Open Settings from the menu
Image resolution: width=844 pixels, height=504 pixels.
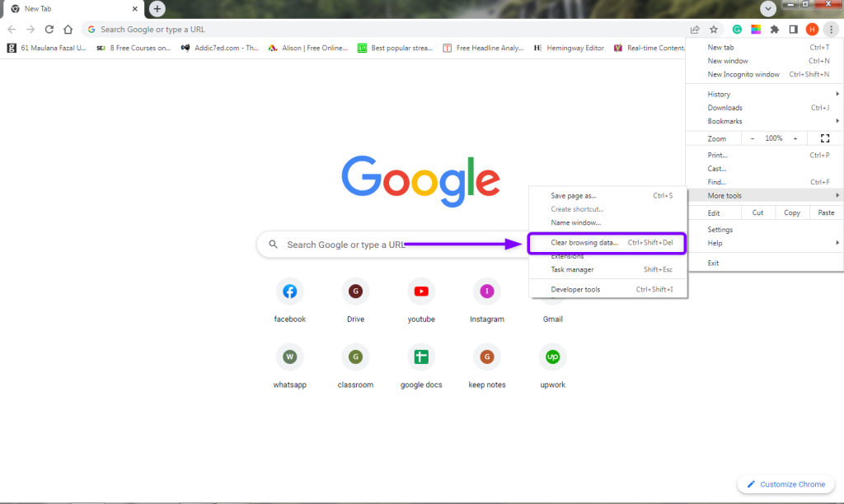[765, 230]
